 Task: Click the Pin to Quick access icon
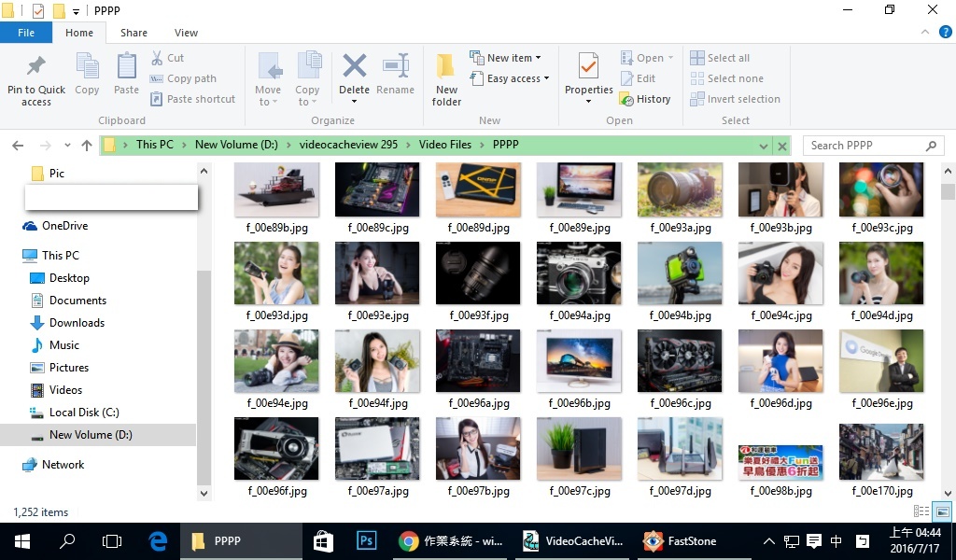[36, 68]
